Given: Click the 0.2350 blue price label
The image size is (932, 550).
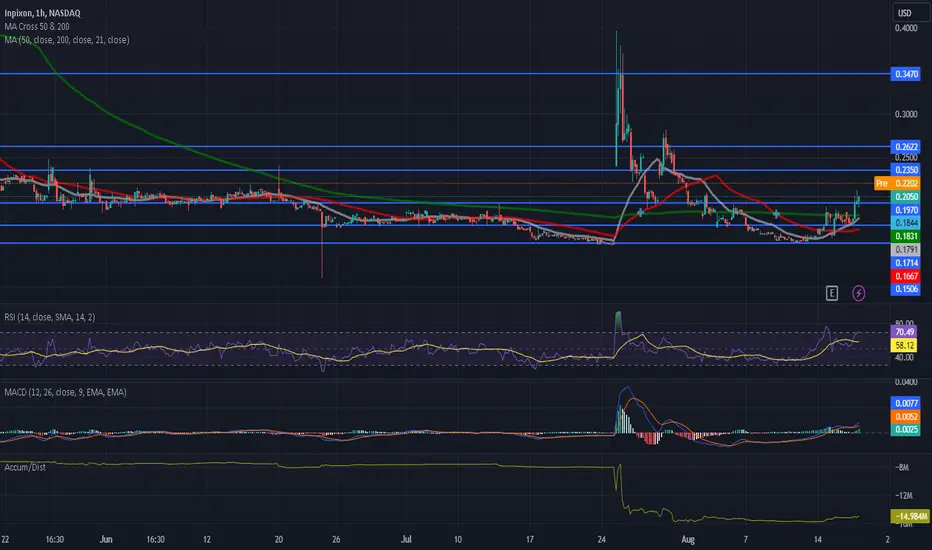Looking at the screenshot, I should [x=906, y=170].
